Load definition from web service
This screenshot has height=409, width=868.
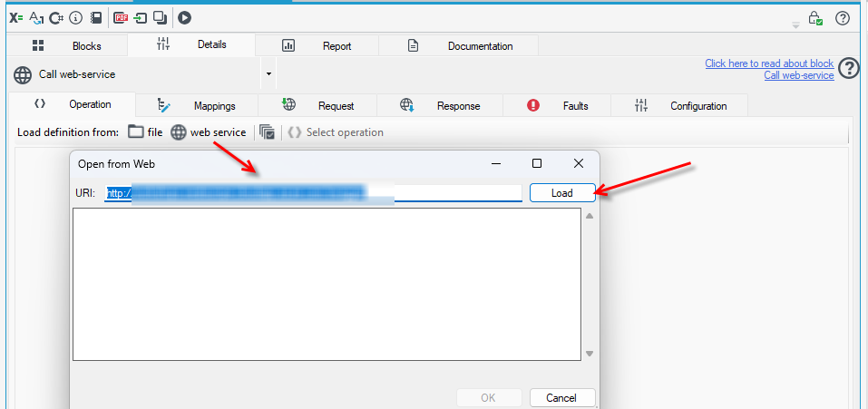coord(208,132)
